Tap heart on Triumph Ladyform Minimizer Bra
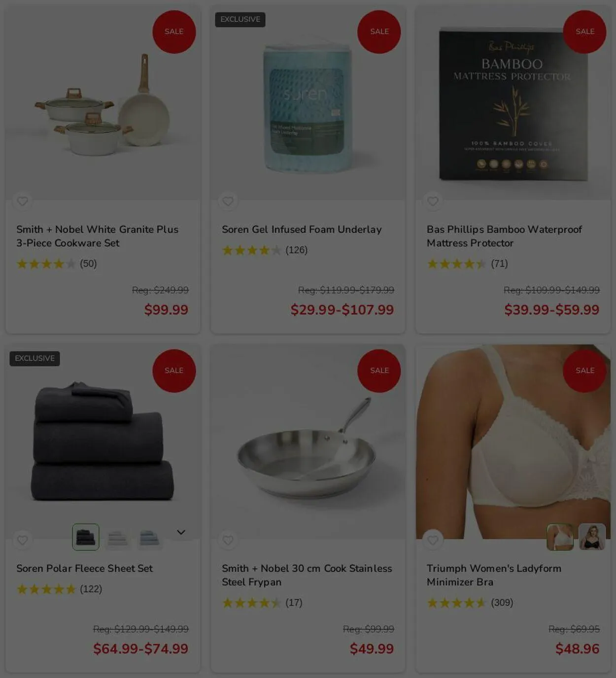This screenshot has height=678, width=616. pos(433,540)
